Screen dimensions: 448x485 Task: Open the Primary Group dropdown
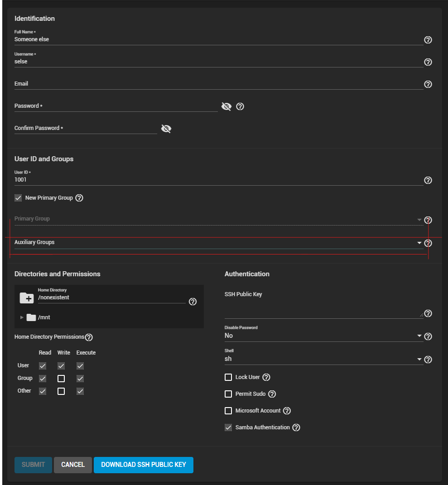(x=219, y=219)
